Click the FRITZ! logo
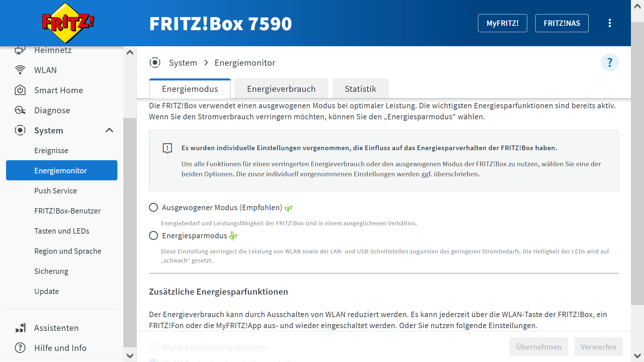 point(68,23)
